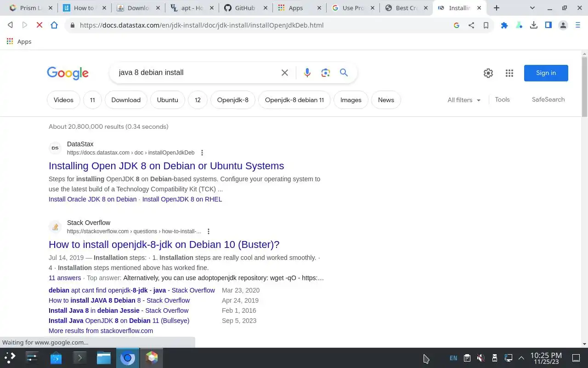588x368 pixels.
Task: Open the Apps bookmark shortcut
Action: 19,41
